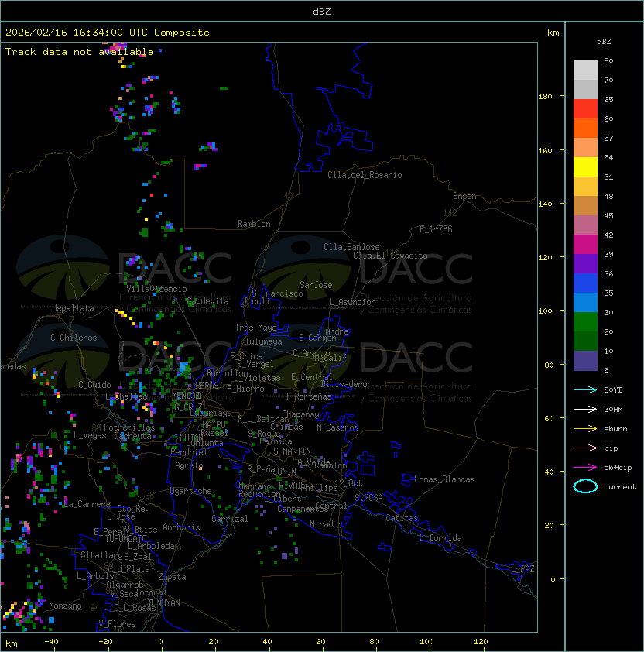The image size is (644, 652).
Task: Click the MENDOZA city label on map
Action: [189, 396]
